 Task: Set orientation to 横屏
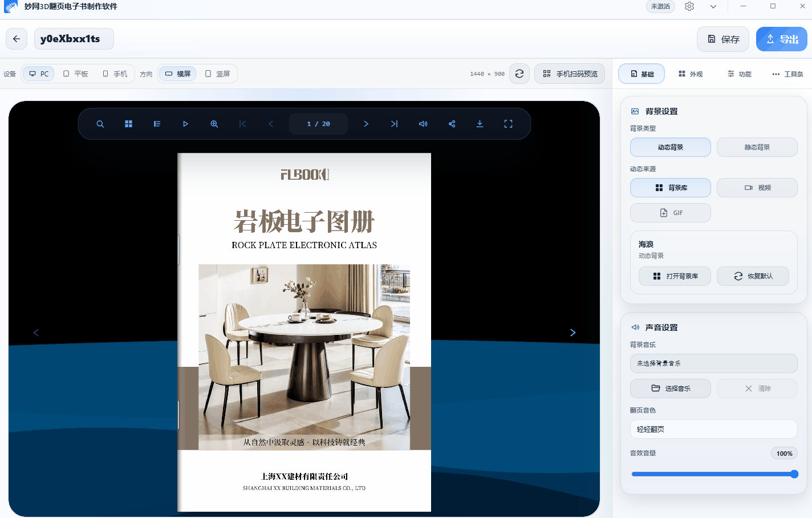click(x=178, y=74)
